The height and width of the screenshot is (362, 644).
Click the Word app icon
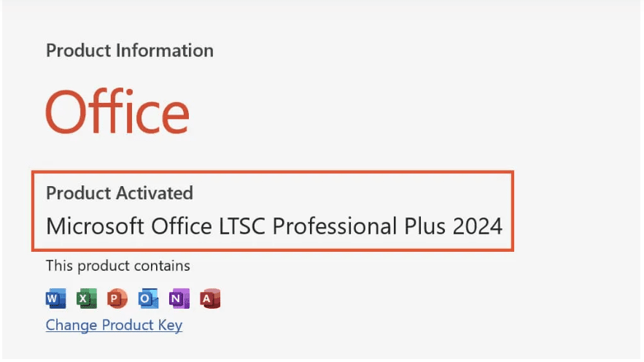click(55, 298)
